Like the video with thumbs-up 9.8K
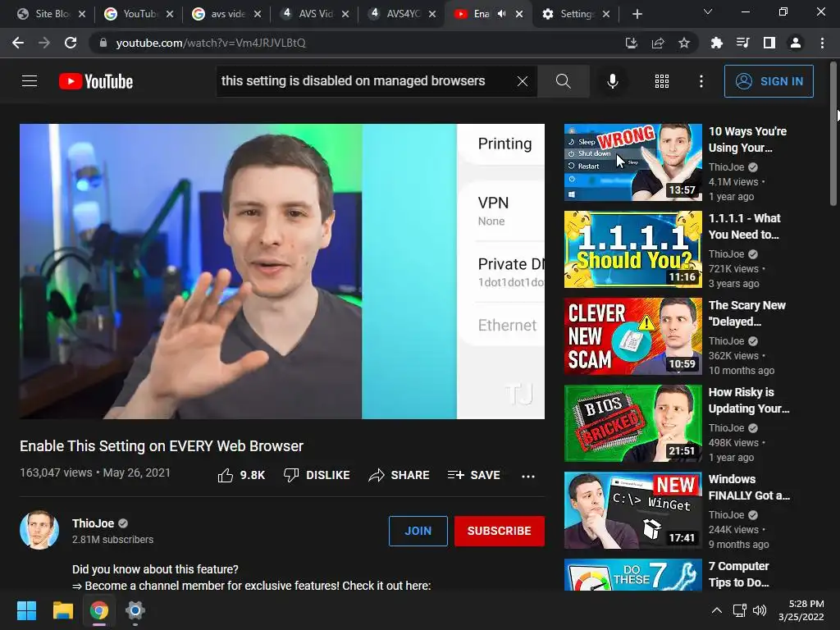This screenshot has height=630, width=840. pyautogui.click(x=241, y=475)
